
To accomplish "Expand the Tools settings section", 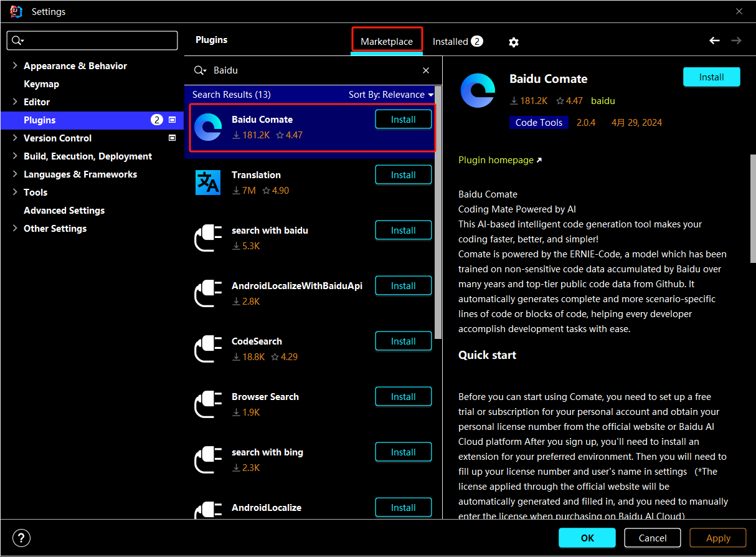I will [15, 192].
